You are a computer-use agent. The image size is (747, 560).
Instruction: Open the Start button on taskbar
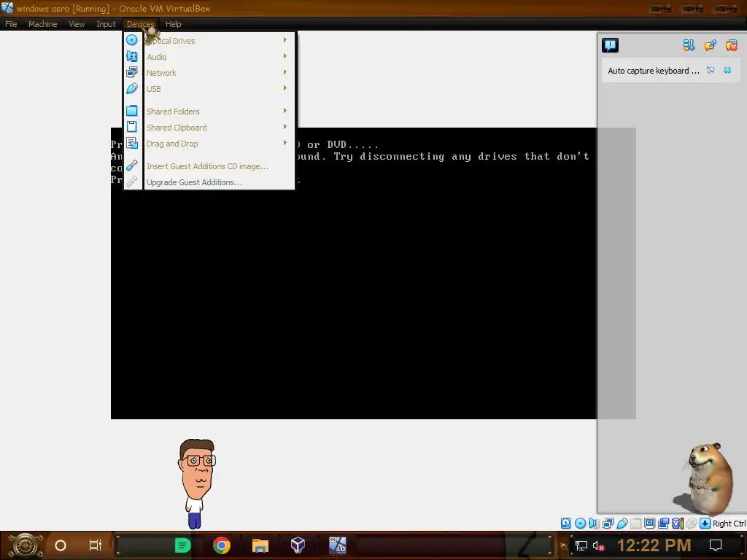click(x=26, y=545)
